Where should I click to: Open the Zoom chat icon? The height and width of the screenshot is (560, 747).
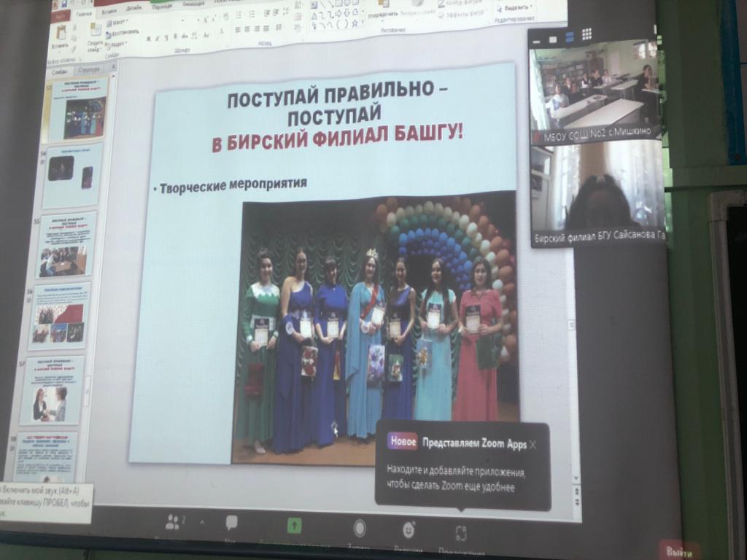click(232, 523)
